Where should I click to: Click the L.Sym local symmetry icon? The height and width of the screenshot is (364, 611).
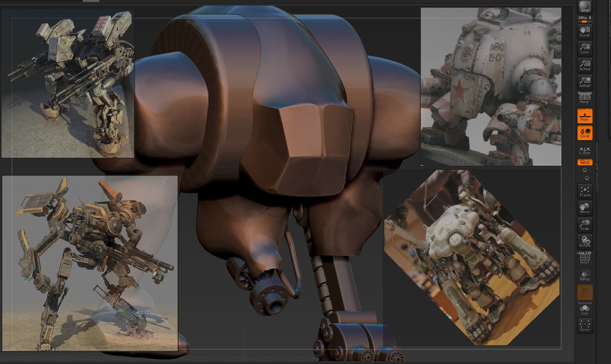click(x=584, y=151)
